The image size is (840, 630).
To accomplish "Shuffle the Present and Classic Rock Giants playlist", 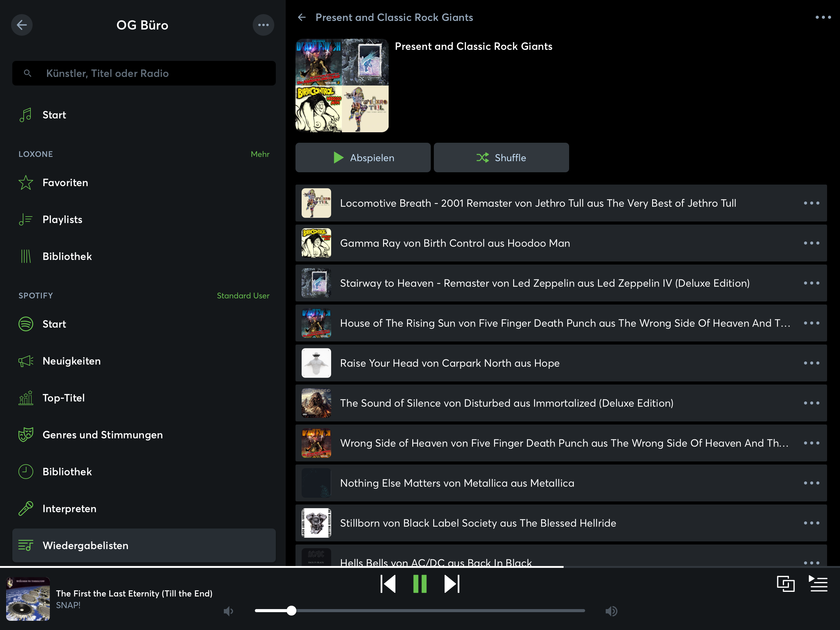I will click(501, 158).
